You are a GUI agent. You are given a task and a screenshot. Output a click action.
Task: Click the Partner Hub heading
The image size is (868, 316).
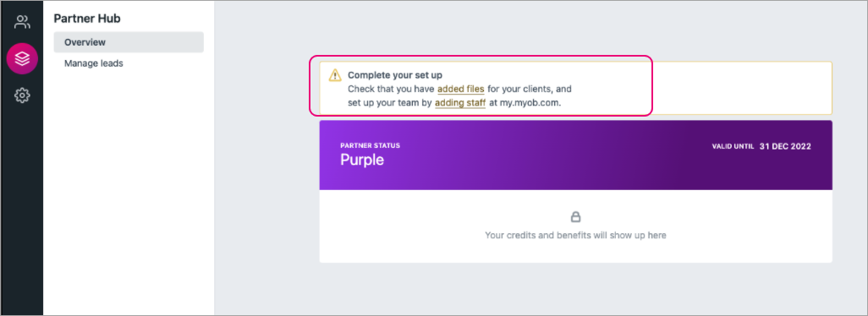[x=87, y=19]
